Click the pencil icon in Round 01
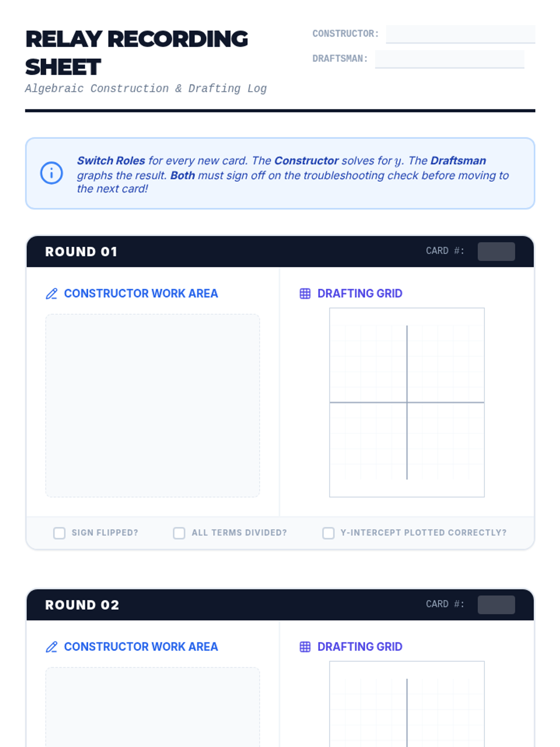This screenshot has height=747, width=560. click(51, 294)
